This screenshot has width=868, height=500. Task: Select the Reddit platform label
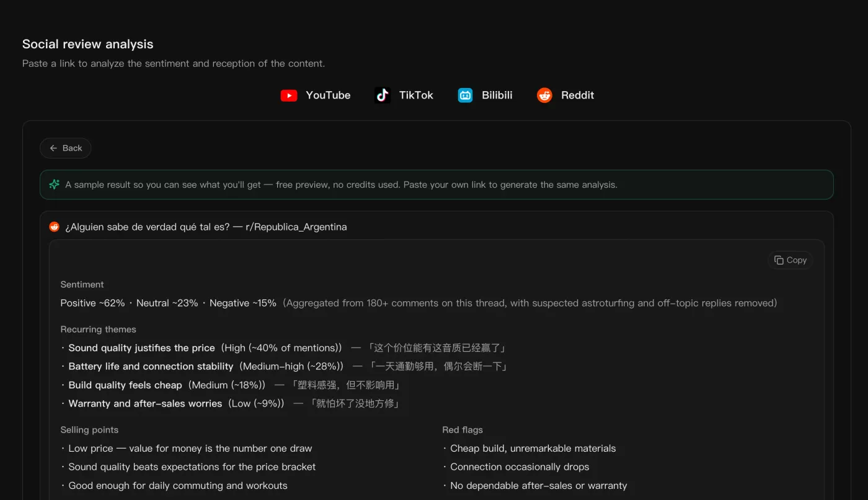(577, 95)
